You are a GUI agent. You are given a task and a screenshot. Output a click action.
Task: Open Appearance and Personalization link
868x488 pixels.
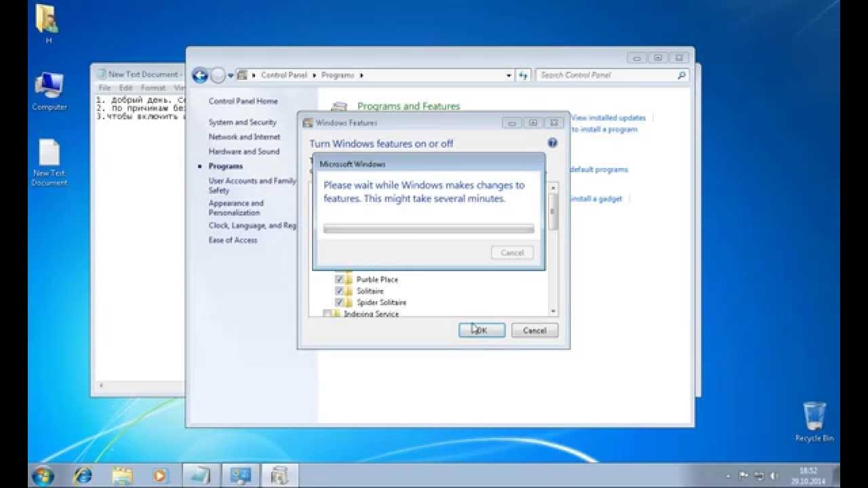[236, 207]
